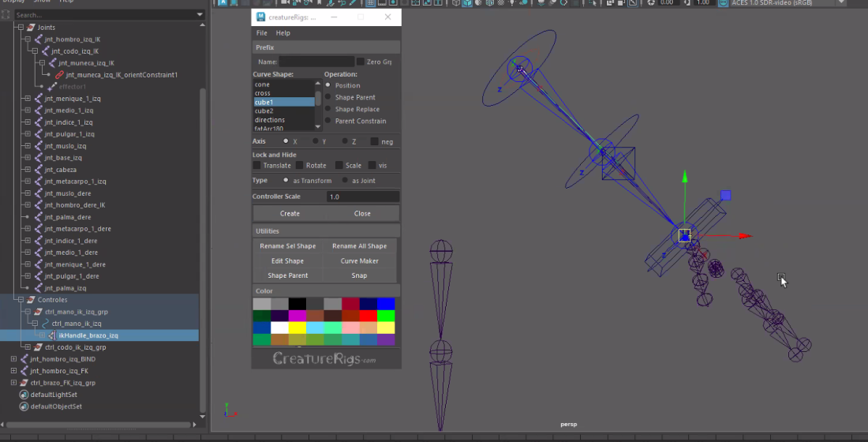
Task: Check the Translate lock checkbox
Action: pos(256,166)
